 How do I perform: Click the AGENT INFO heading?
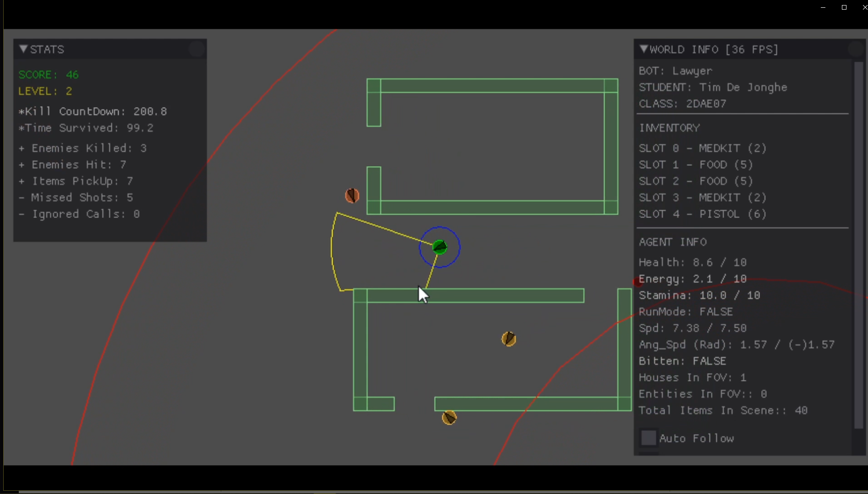673,242
